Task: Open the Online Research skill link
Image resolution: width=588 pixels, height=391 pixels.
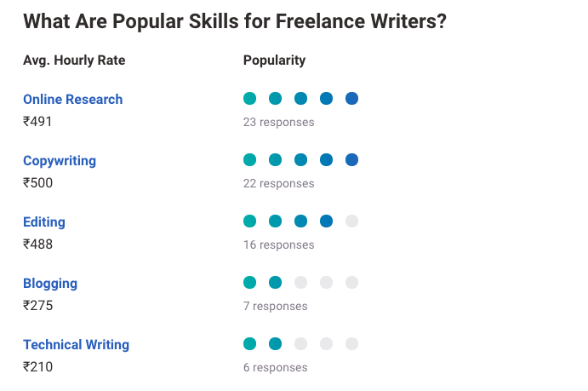Action: coord(72,100)
